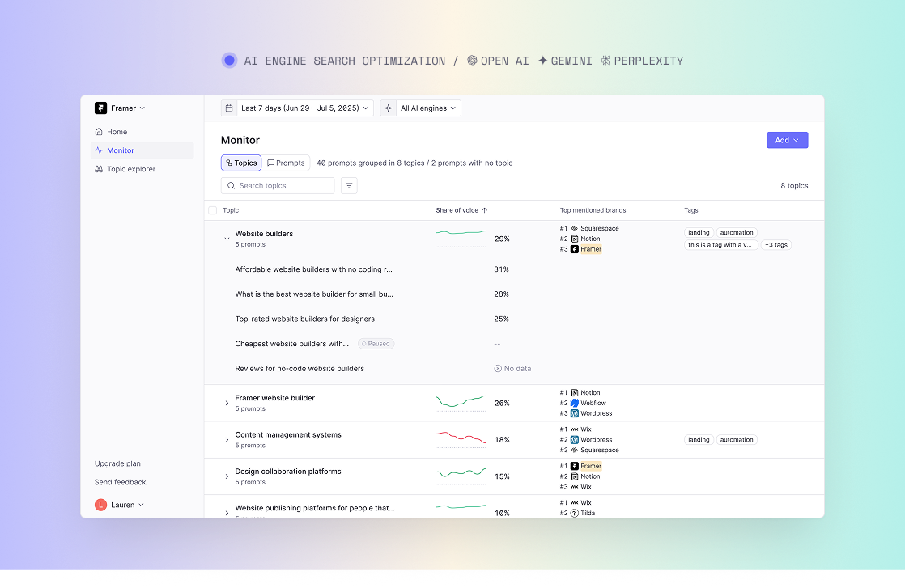Image resolution: width=905 pixels, height=588 pixels.
Task: Collapse the Website builders topic
Action: click(x=227, y=239)
